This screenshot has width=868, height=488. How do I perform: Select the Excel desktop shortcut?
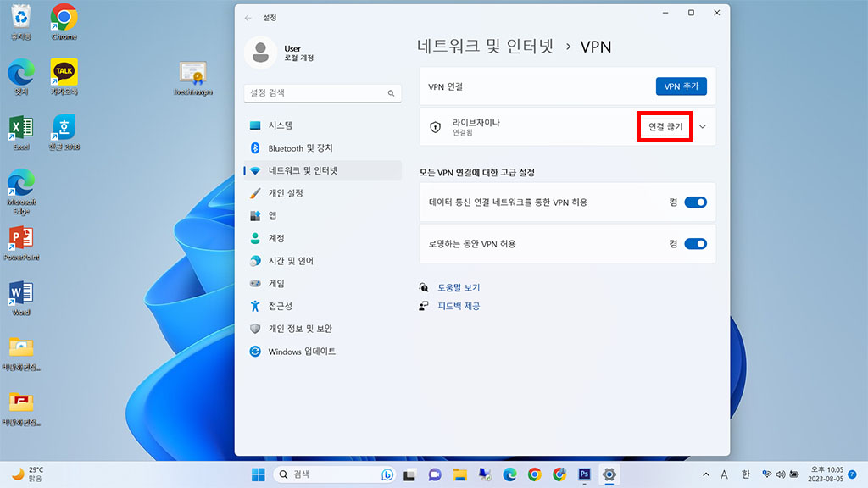21,133
